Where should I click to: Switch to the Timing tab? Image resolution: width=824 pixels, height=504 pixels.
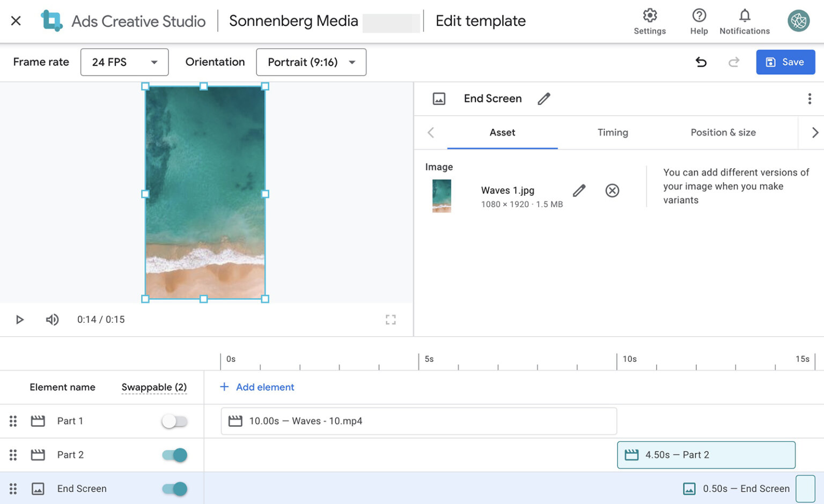click(613, 132)
